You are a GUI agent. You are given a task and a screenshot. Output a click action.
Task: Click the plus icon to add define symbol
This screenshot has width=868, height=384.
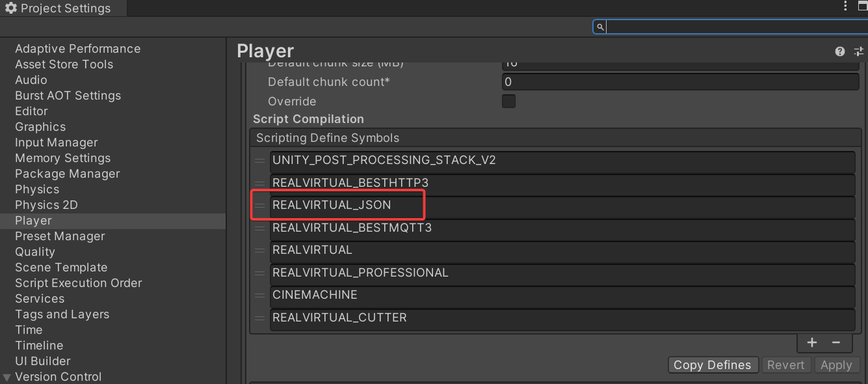[812, 342]
